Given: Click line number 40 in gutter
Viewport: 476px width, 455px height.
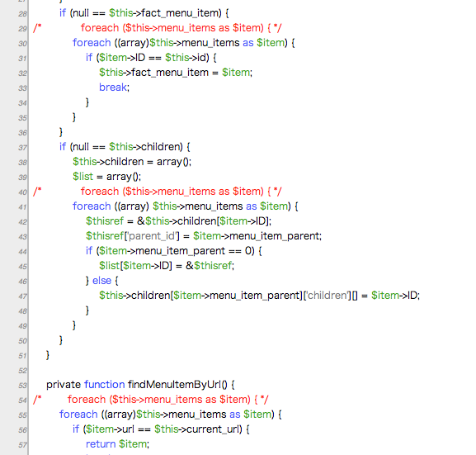Looking at the screenshot, I should tap(22, 192).
